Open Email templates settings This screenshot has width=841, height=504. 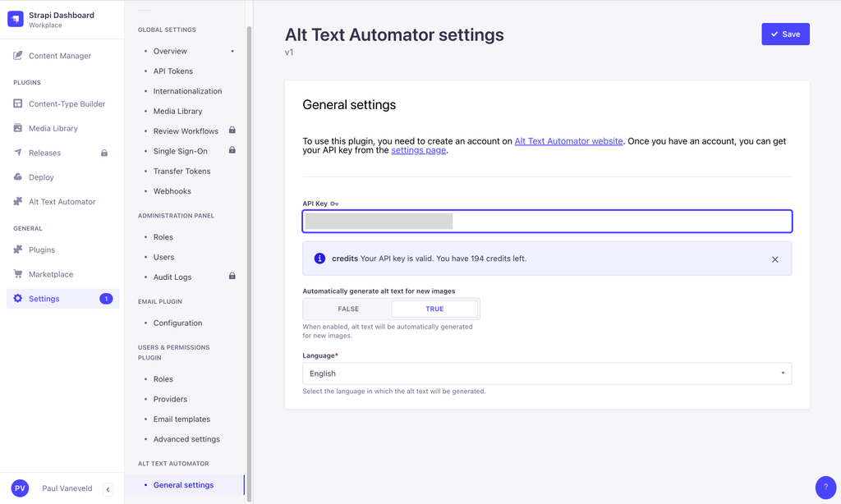point(182,419)
